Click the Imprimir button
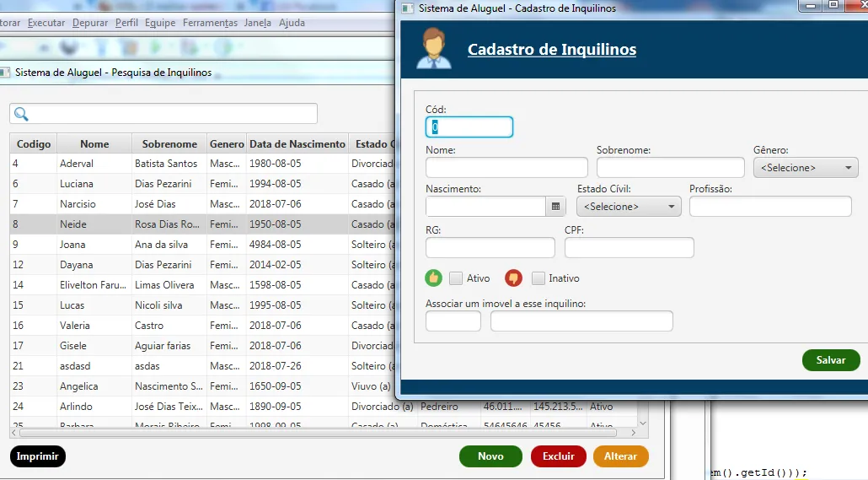 click(x=38, y=456)
